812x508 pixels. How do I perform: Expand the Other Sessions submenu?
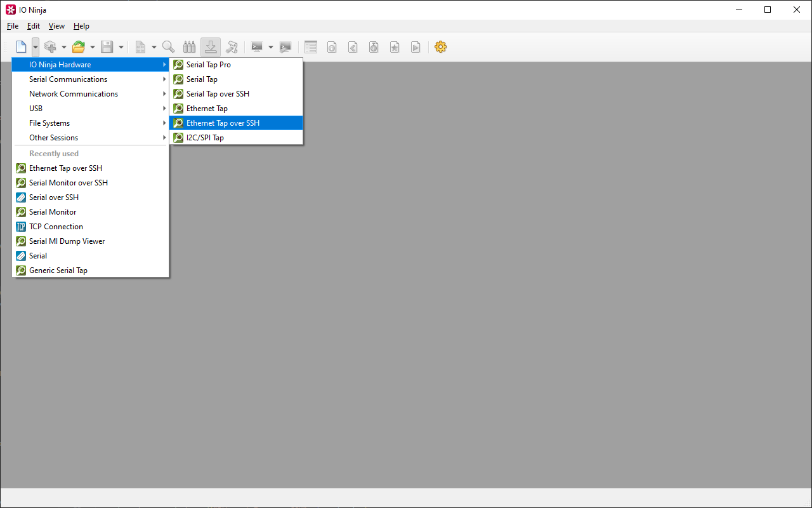click(x=91, y=138)
